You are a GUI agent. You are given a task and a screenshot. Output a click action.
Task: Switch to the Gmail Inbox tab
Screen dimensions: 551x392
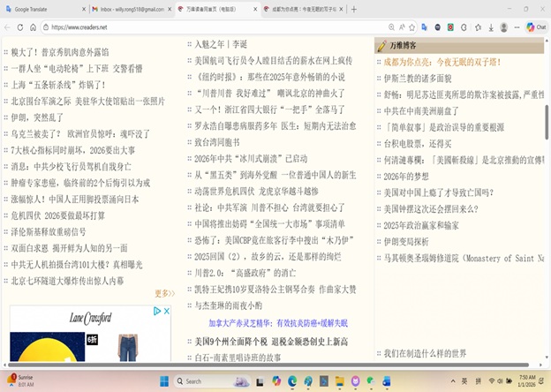[132, 9]
